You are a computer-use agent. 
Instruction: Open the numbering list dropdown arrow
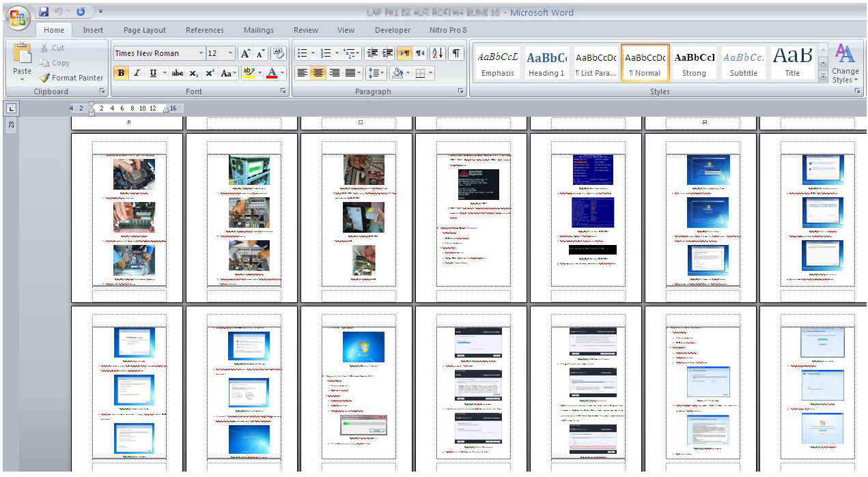tap(337, 53)
